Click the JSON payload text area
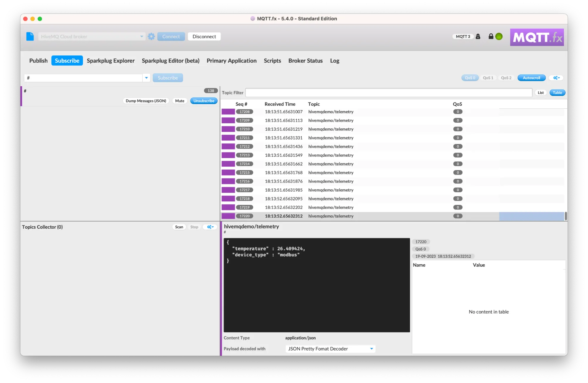Screen dimensions: 588x383 pos(317,285)
